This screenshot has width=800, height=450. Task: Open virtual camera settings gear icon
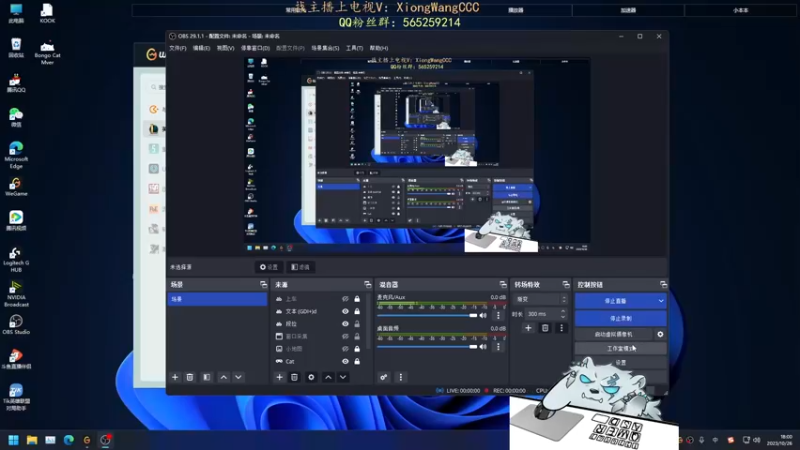point(660,334)
